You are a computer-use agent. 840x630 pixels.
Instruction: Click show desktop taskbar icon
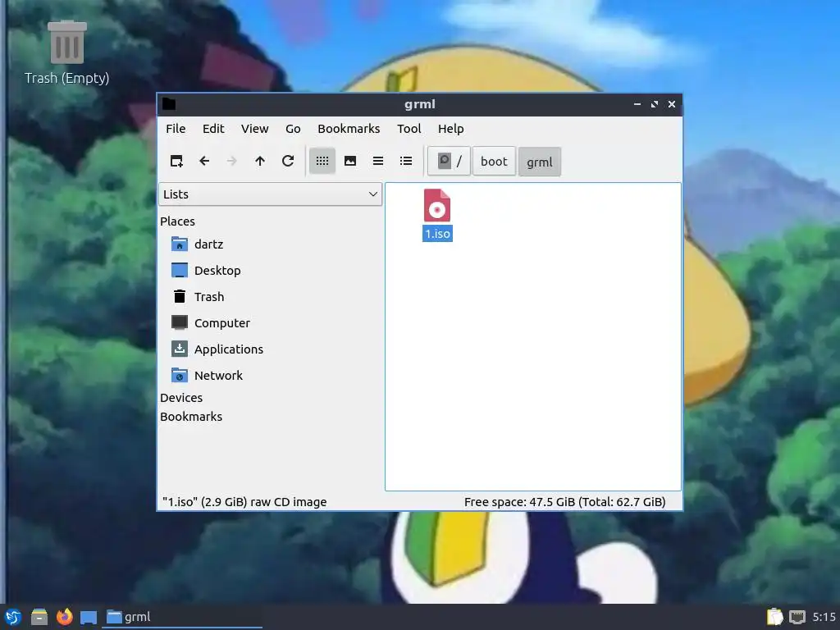click(x=89, y=618)
